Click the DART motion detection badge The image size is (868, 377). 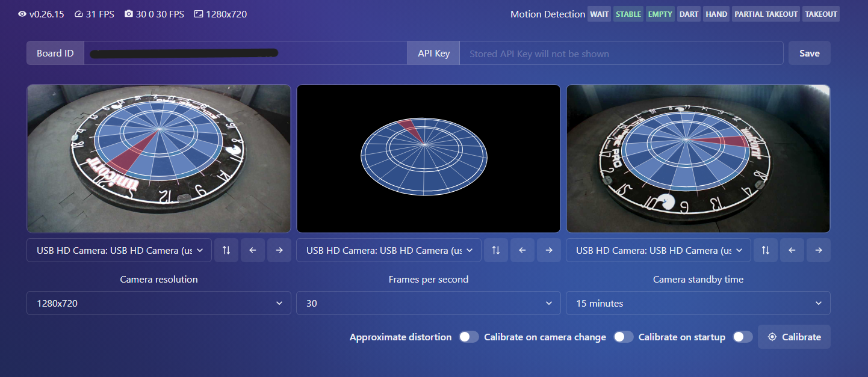point(689,14)
